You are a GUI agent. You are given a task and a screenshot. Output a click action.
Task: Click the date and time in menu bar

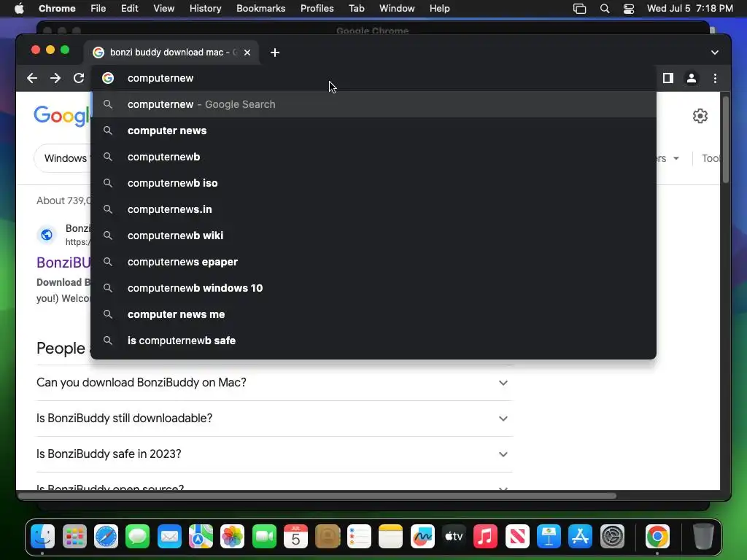tap(689, 8)
